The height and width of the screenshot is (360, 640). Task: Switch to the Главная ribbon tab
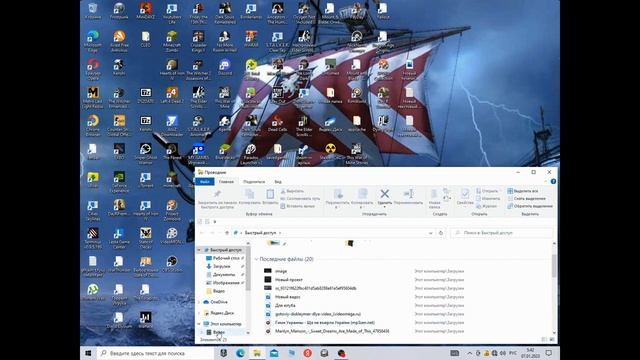[226, 182]
